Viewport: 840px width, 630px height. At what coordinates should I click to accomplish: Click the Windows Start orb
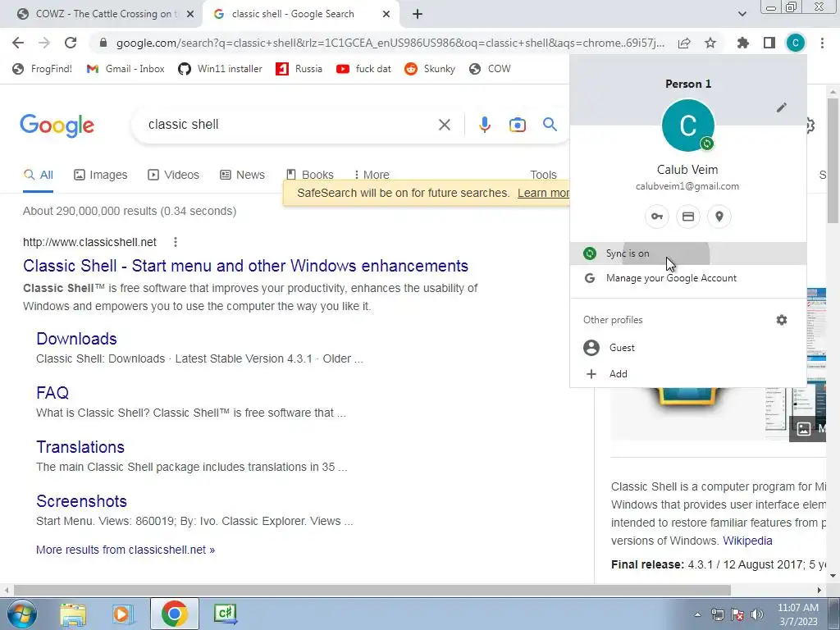(22, 614)
